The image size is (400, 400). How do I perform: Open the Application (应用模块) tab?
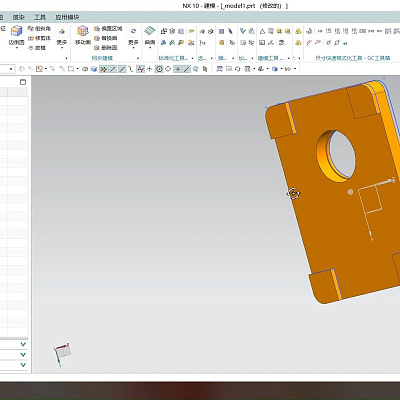[x=67, y=17]
